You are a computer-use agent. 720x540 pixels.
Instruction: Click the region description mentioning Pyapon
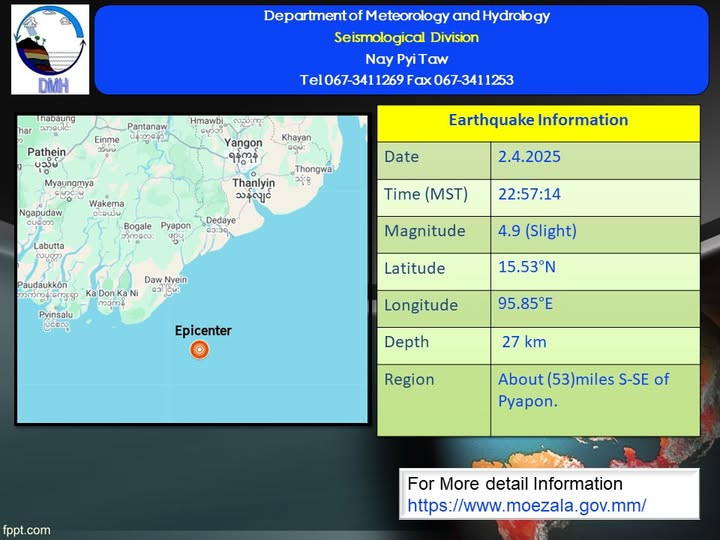tap(583, 389)
